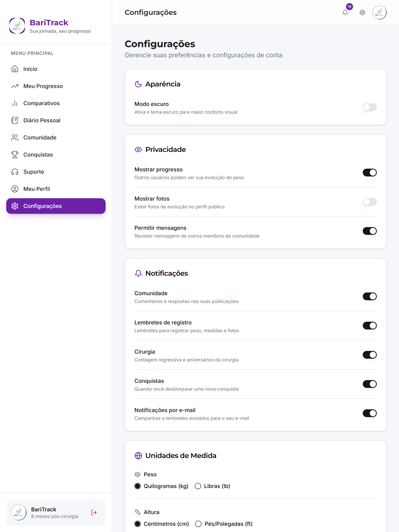The image size is (399, 532).
Task: Open the notifications bell in header
Action: [x=345, y=12]
